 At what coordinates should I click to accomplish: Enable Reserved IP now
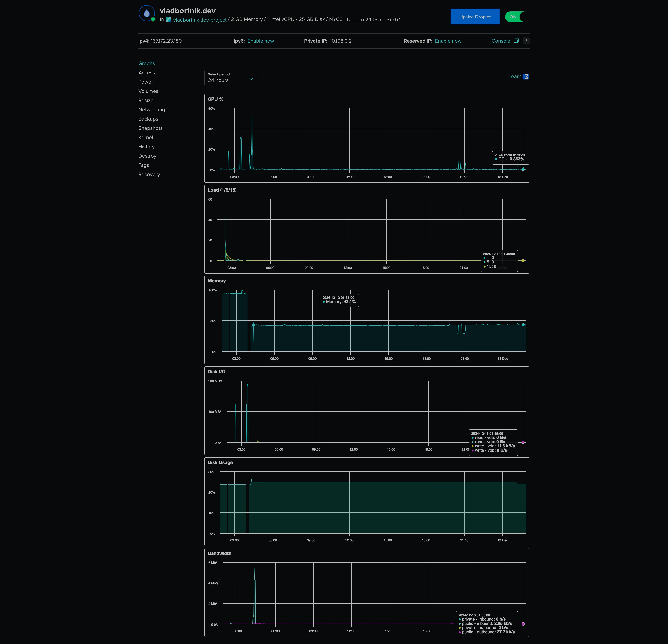pos(448,41)
